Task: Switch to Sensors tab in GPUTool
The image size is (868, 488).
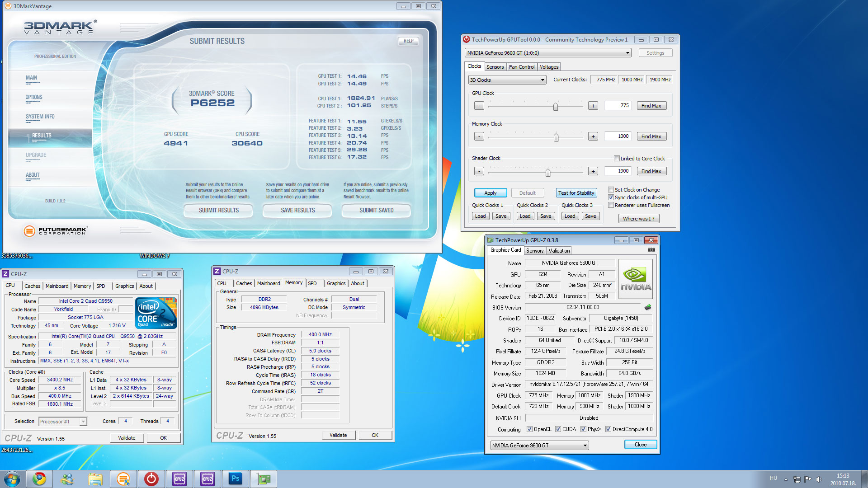Action: click(x=495, y=67)
